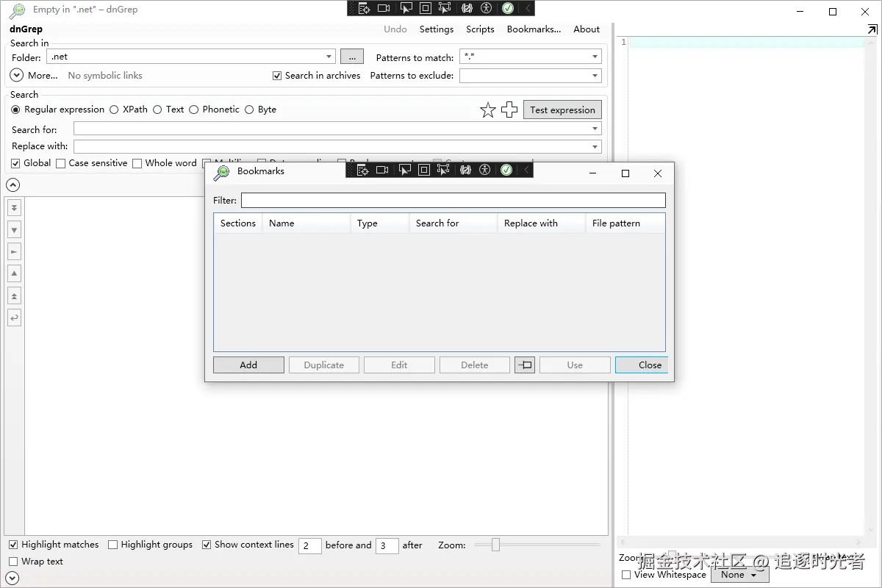Image resolution: width=882 pixels, height=588 pixels.
Task: Open Settings menu
Action: 437,29
